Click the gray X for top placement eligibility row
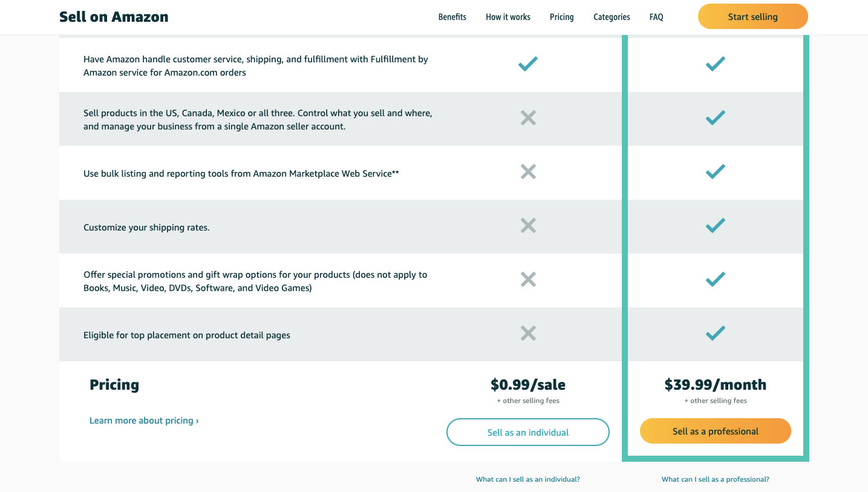The image size is (868, 492). click(x=528, y=333)
